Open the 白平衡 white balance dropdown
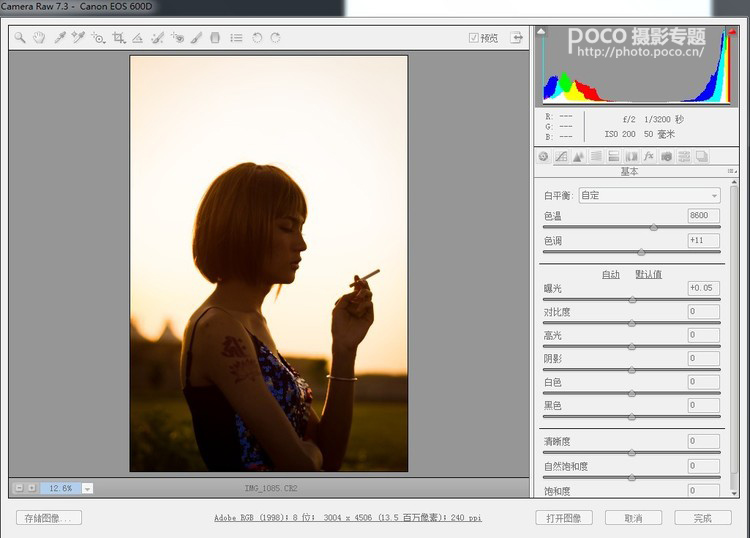This screenshot has width=750, height=538. [x=649, y=195]
